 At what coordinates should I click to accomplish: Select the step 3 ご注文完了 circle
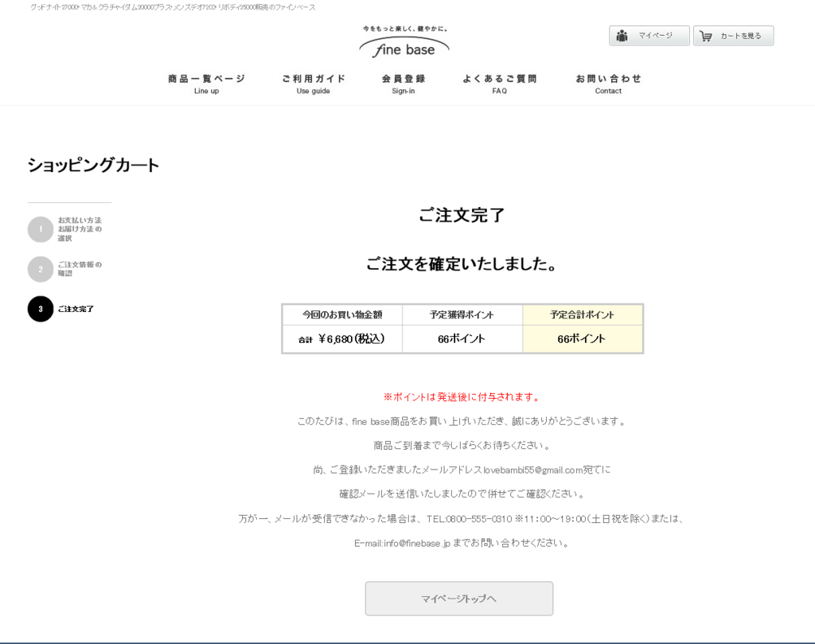pyautogui.click(x=40, y=309)
